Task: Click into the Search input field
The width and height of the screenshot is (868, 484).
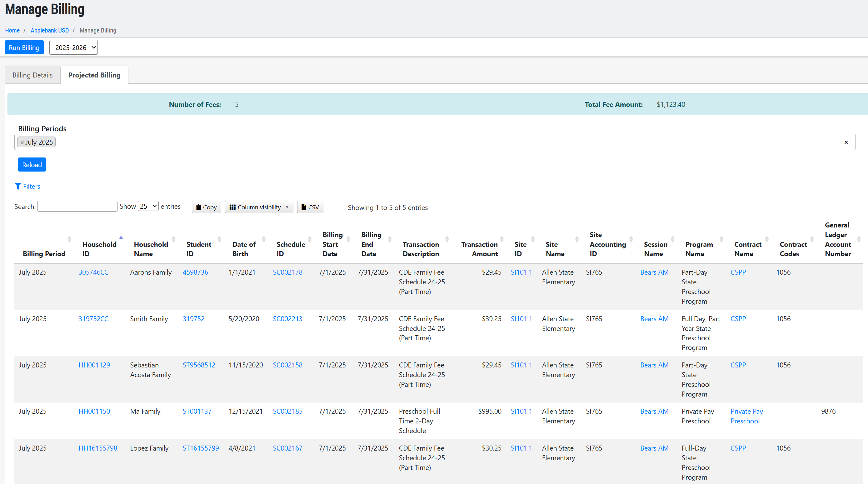Action: pos(77,206)
